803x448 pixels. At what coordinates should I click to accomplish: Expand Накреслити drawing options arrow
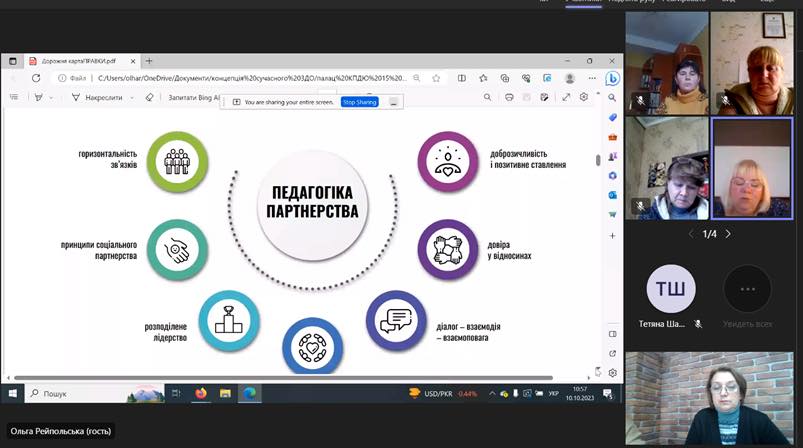coord(132,97)
